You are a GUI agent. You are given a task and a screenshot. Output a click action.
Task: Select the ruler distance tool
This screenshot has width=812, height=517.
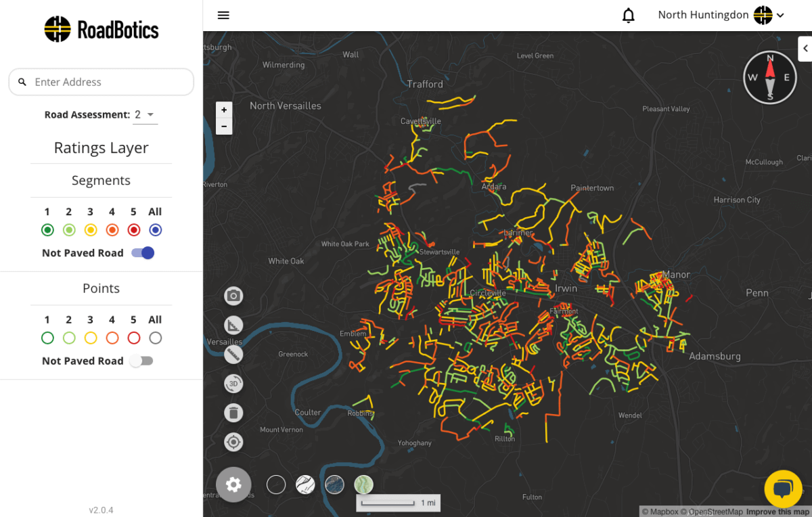233,355
